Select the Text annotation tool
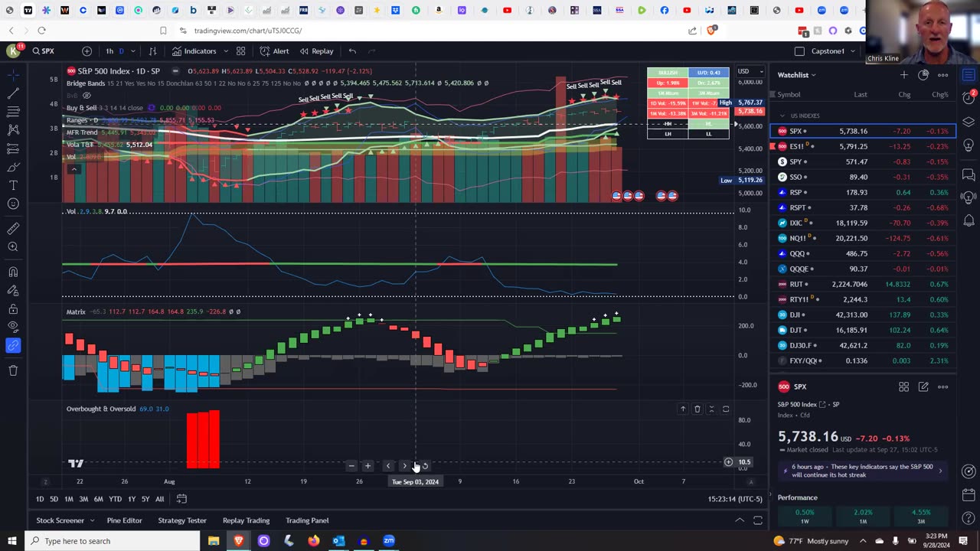Image resolution: width=980 pixels, height=551 pixels. (13, 185)
